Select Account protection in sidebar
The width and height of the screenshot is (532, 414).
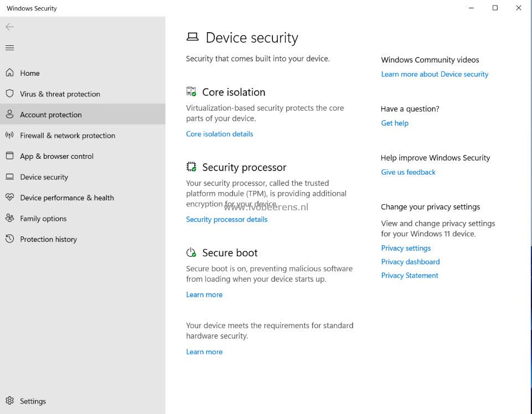point(51,115)
